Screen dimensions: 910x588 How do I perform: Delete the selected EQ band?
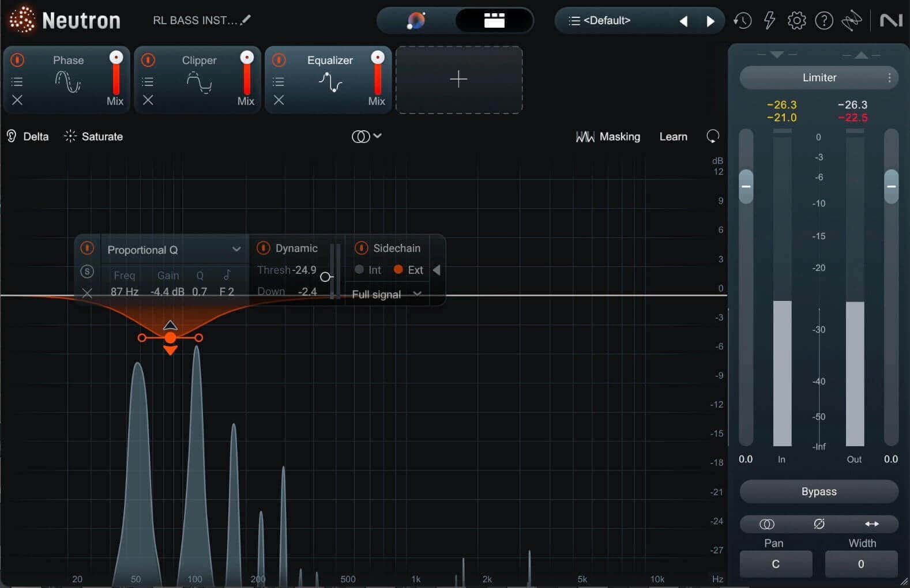tap(87, 293)
